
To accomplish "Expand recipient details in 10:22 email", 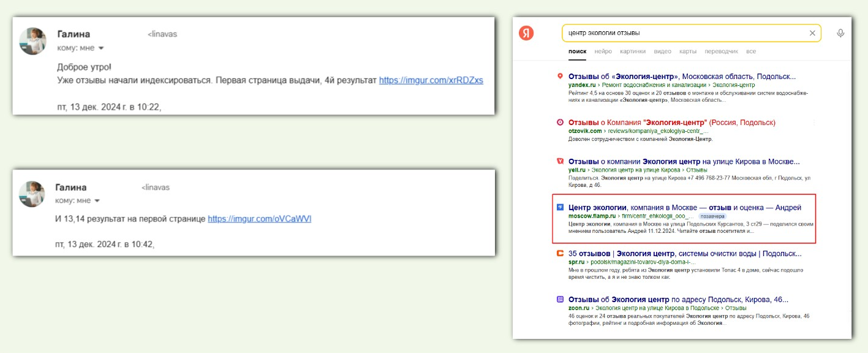I will click(101, 48).
